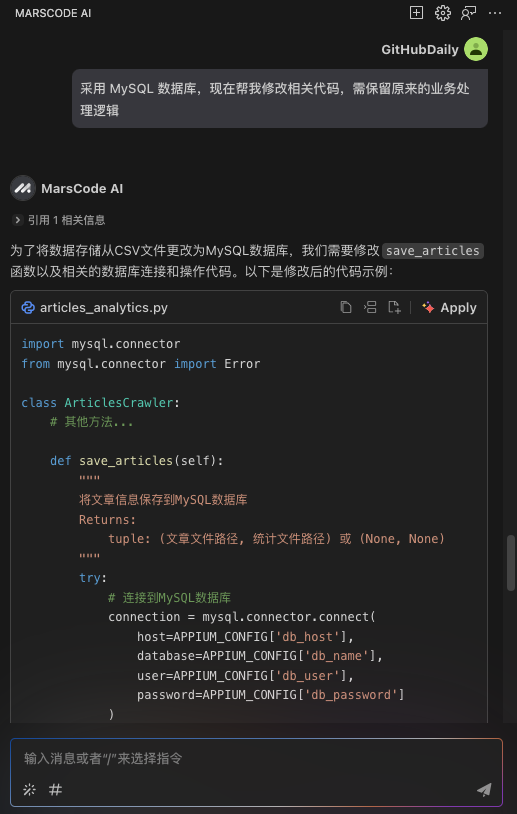
Task: Click the 'try:' keyword line
Action: tap(93, 578)
